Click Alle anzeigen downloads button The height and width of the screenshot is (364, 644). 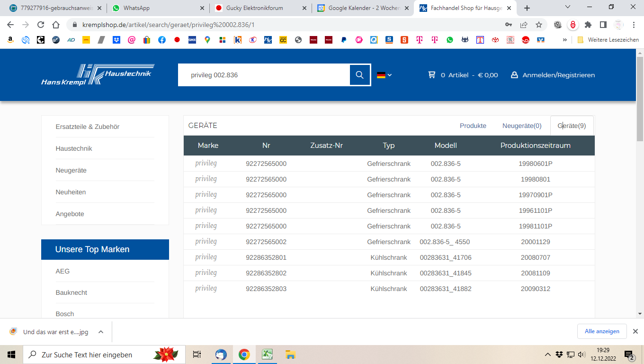602,331
